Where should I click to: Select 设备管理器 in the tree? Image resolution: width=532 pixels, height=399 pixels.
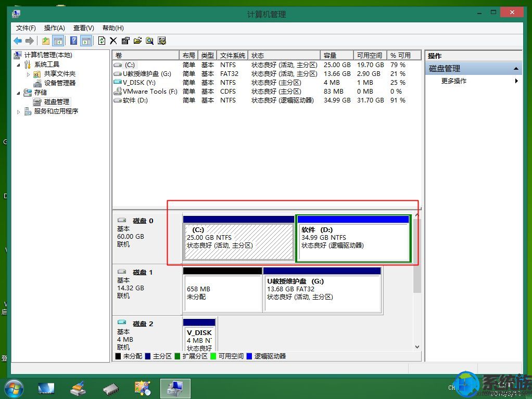point(60,83)
